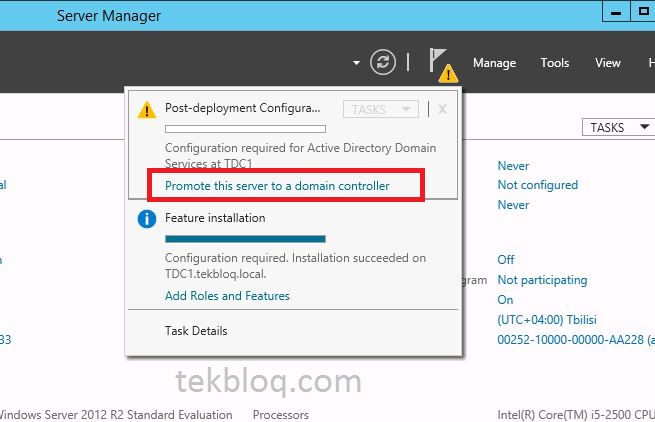Open the View menu
Screen dimensions: 655x422
(x=608, y=63)
